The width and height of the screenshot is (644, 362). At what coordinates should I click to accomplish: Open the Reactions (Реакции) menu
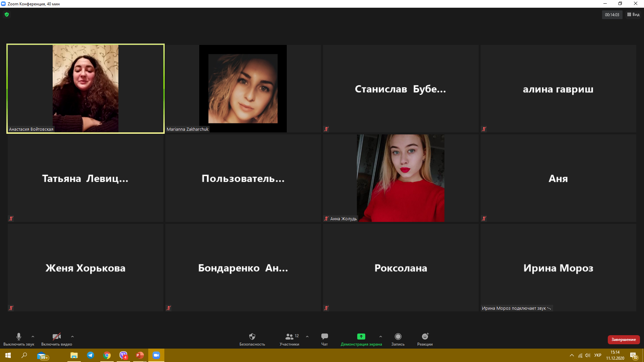click(x=425, y=339)
